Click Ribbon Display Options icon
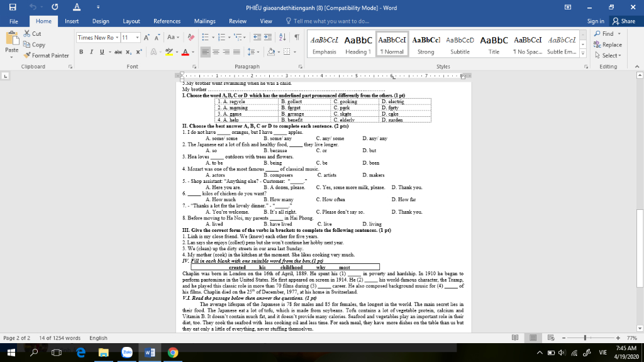 (x=568, y=8)
